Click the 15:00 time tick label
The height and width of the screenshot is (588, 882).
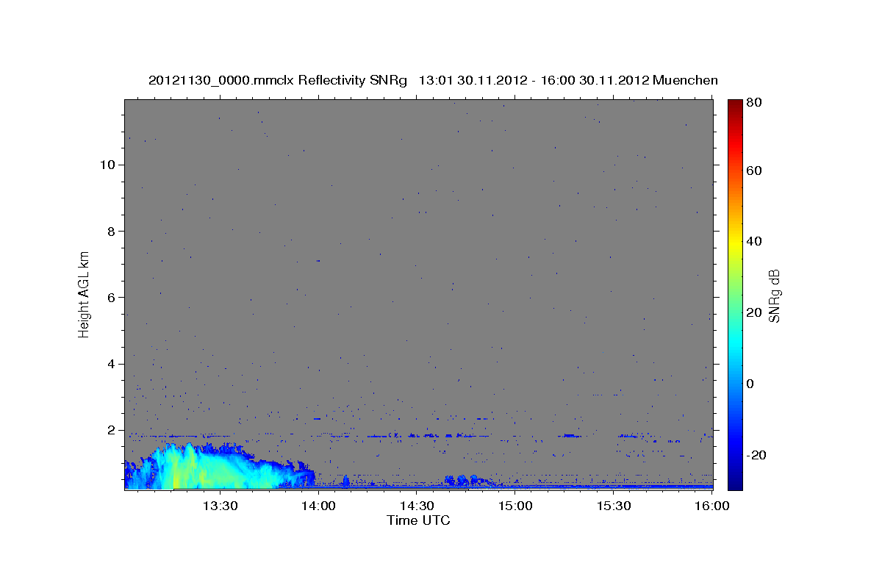coord(516,506)
